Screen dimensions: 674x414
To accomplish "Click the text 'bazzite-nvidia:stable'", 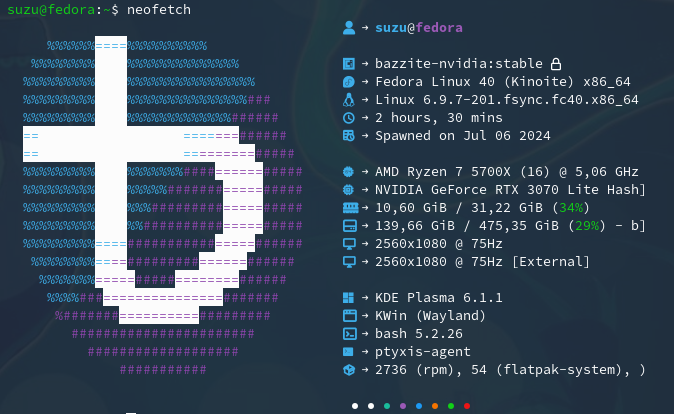I will click(x=459, y=64).
